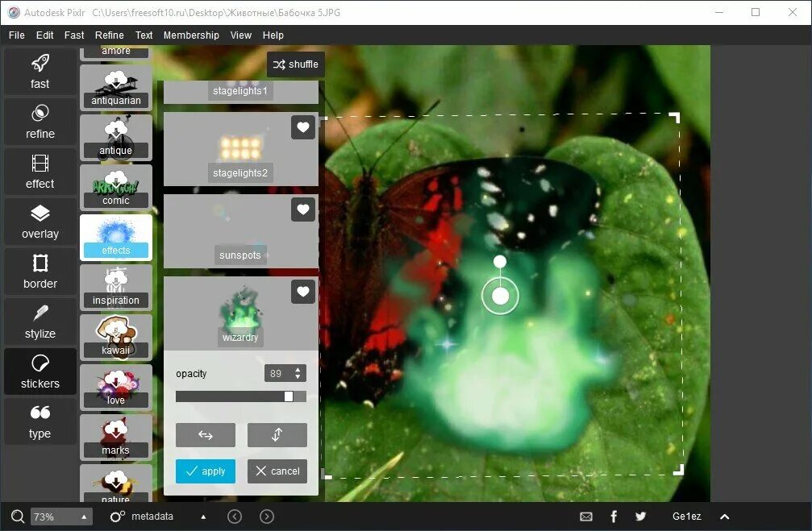Share to Twitter
This screenshot has height=531, width=812.
click(x=640, y=516)
